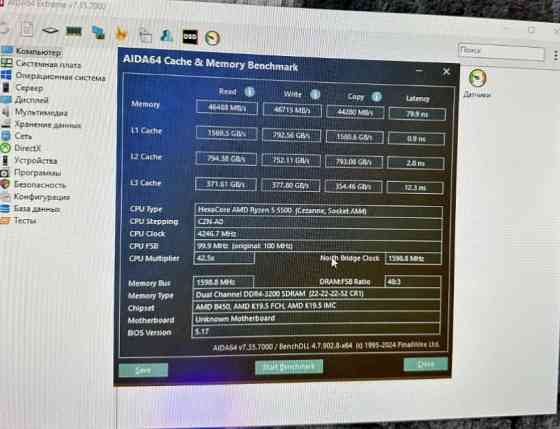
Task: Open sensor gauge icon in toolbar
Action: (x=212, y=38)
